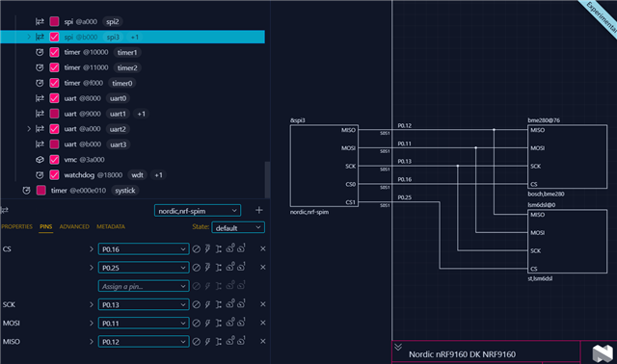Remove the SCK P0.13 pin assignment

pyautogui.click(x=263, y=304)
